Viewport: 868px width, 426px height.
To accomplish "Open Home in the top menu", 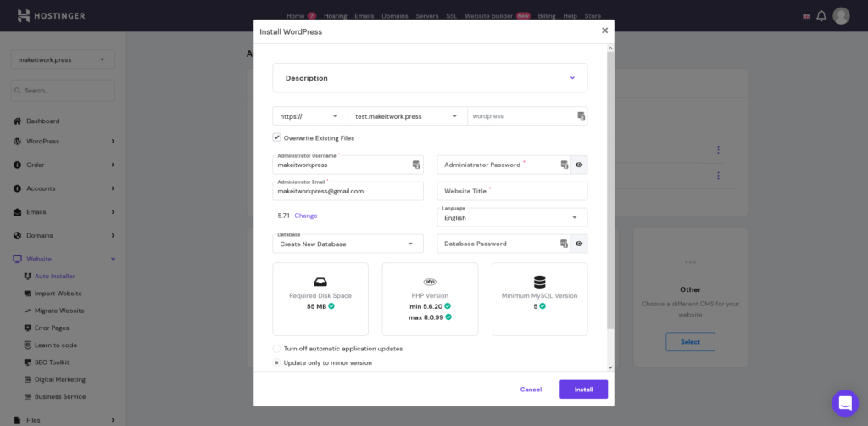I will tap(296, 16).
